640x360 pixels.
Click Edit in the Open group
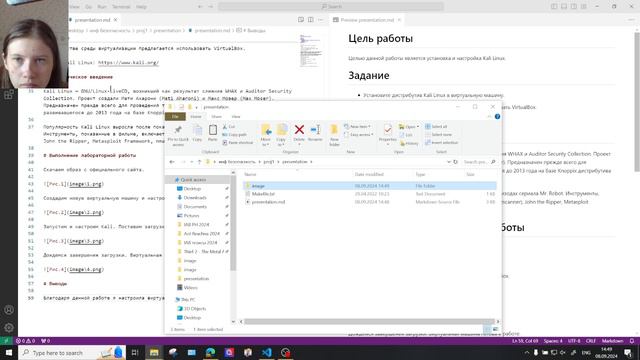[x=406, y=135]
